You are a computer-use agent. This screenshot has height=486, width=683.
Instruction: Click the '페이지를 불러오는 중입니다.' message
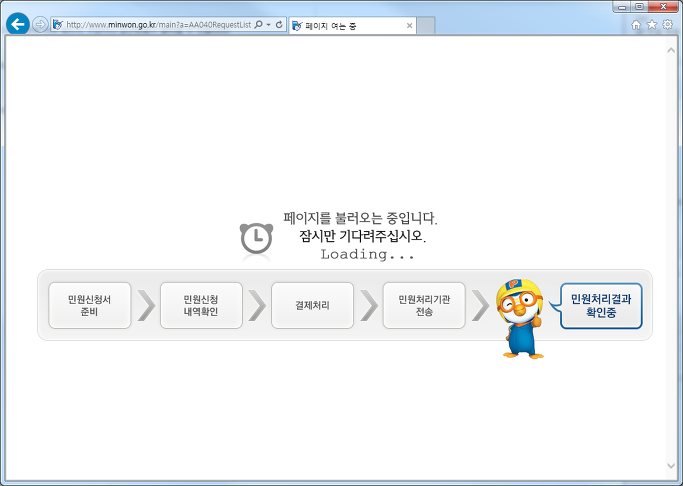pyautogui.click(x=360, y=218)
